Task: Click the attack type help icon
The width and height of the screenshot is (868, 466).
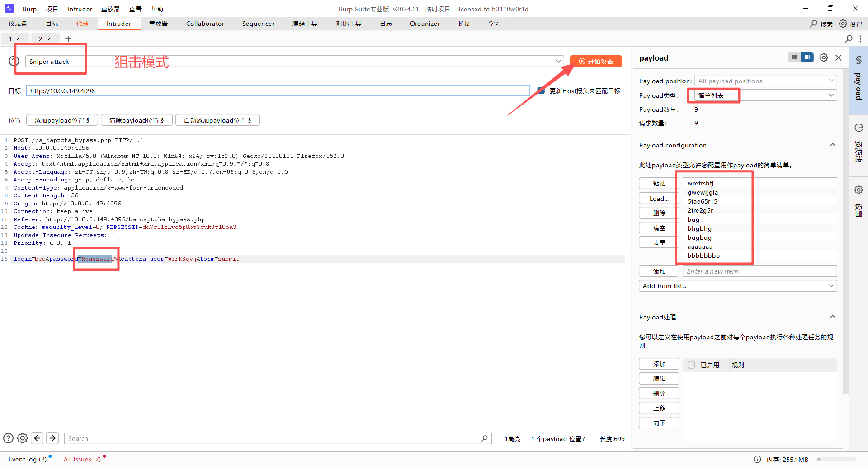Action: tap(14, 61)
